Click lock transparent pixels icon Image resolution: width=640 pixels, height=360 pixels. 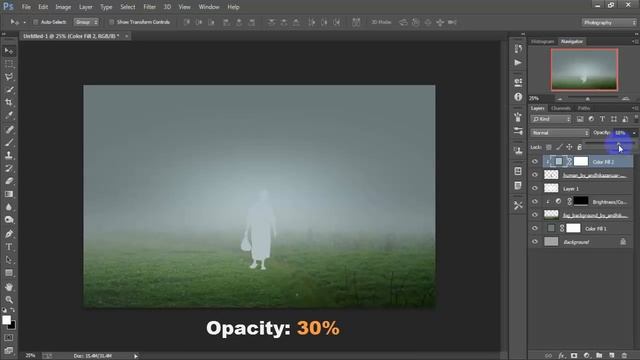(549, 147)
